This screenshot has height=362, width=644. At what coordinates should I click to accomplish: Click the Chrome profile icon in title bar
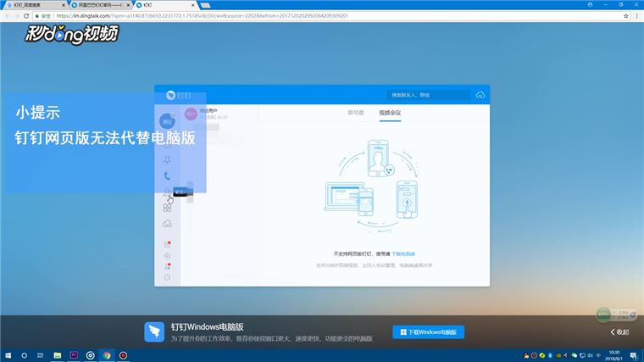(x=591, y=4)
